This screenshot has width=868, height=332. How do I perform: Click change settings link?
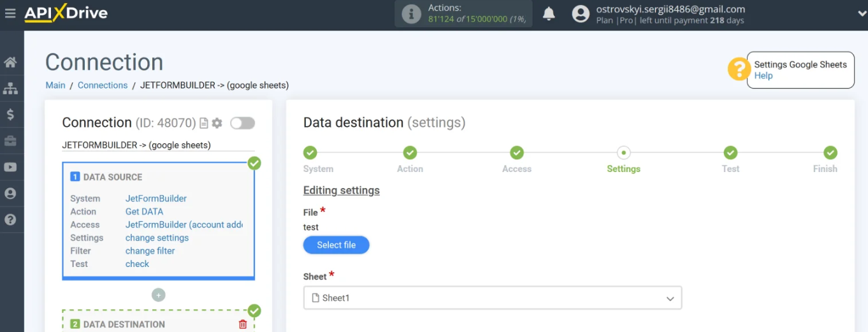tap(157, 238)
